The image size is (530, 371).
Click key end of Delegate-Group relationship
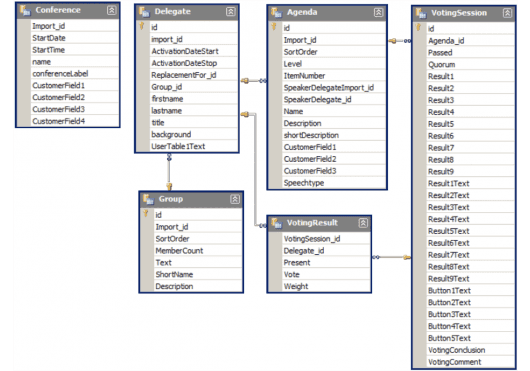pos(169,187)
